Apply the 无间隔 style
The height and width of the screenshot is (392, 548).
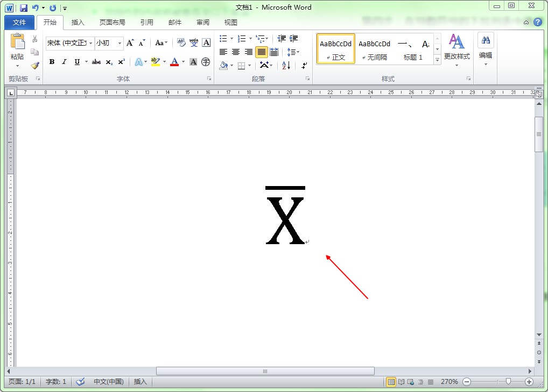[x=374, y=49]
